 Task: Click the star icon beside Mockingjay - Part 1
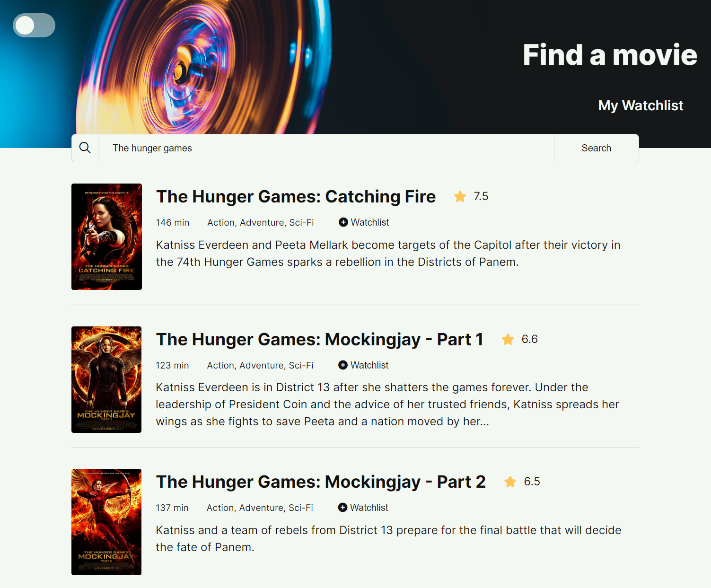507,339
